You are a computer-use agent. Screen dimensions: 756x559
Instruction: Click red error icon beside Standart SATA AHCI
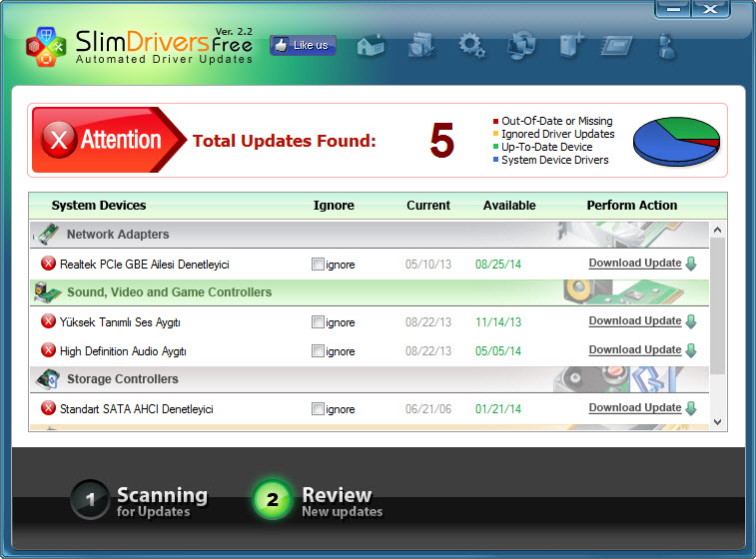pyautogui.click(x=48, y=407)
